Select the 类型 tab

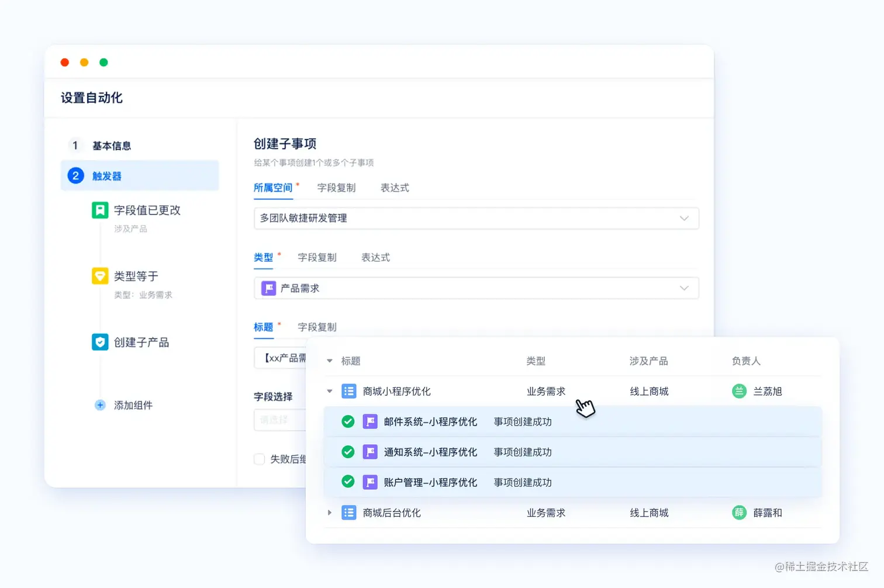263,257
